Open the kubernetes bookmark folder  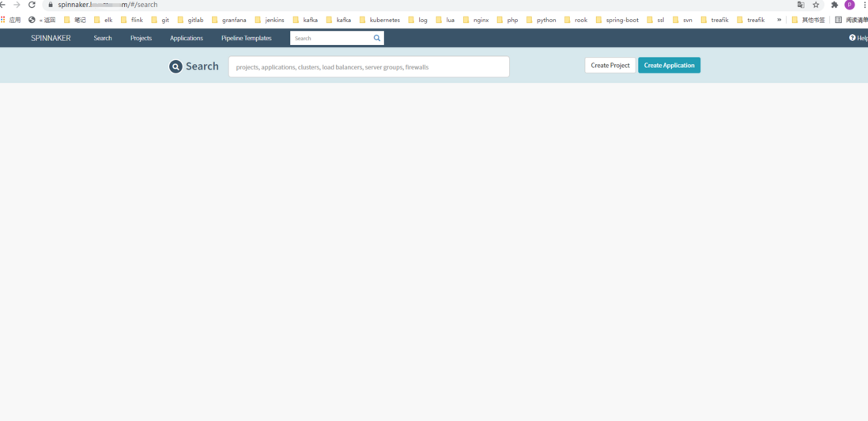[379, 20]
